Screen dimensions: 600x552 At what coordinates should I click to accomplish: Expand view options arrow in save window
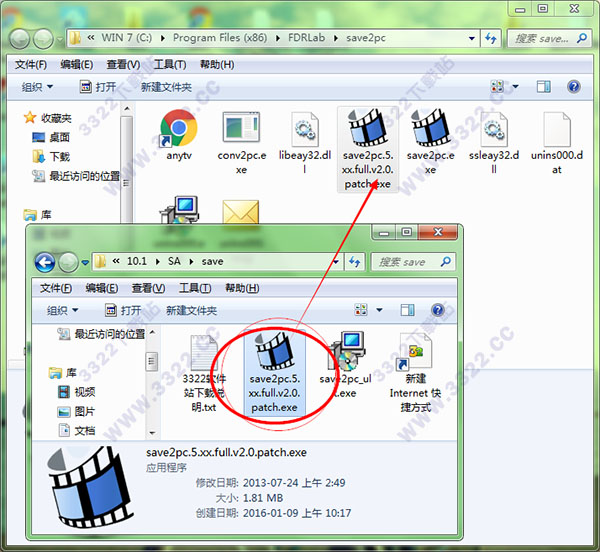tap(379, 309)
